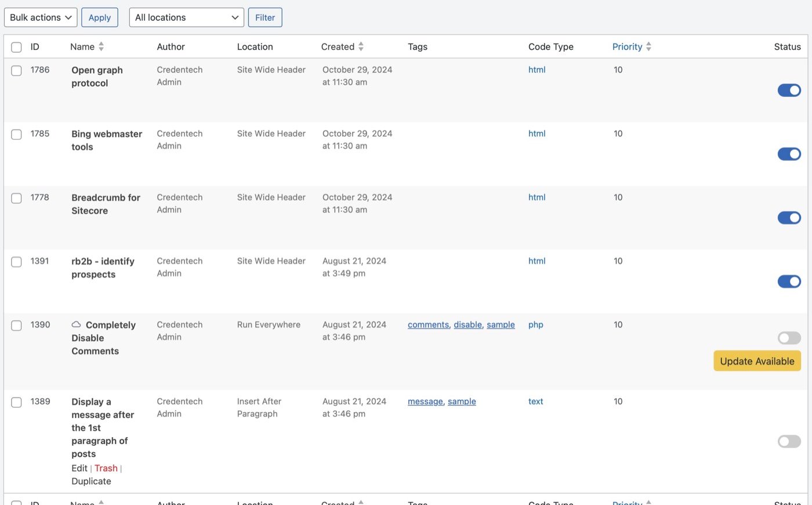Click the Tags column header
The height and width of the screenshot is (505, 812).
click(418, 46)
